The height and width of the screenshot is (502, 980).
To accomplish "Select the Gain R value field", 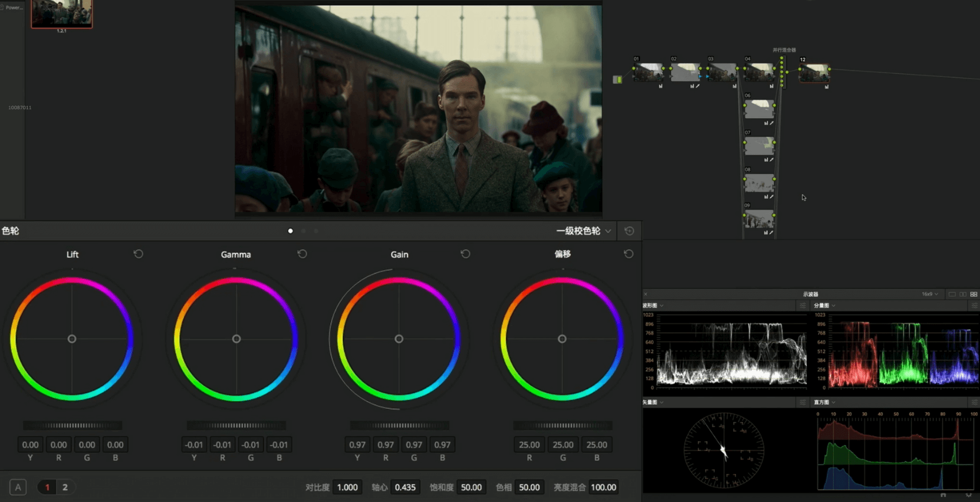I will pos(386,445).
